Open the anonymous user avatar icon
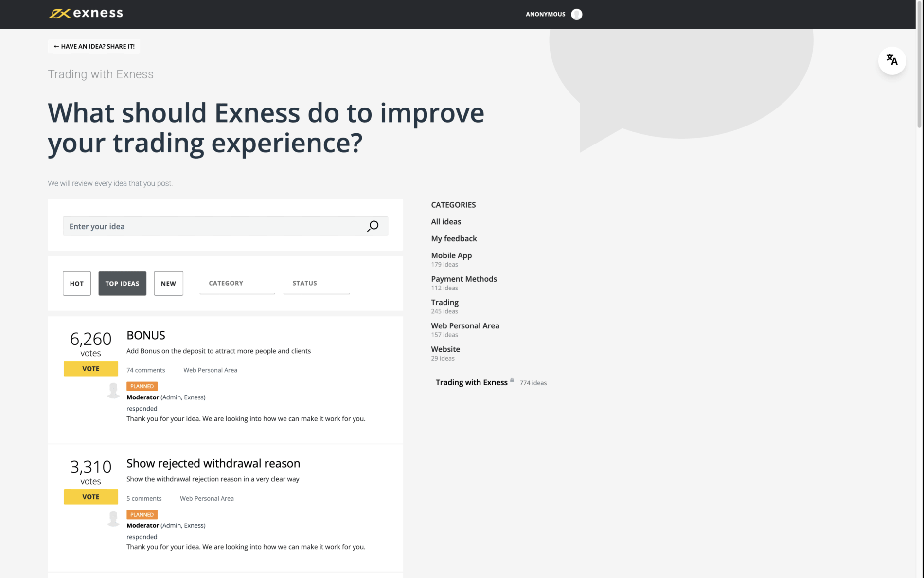The height and width of the screenshot is (578, 924). pos(577,14)
